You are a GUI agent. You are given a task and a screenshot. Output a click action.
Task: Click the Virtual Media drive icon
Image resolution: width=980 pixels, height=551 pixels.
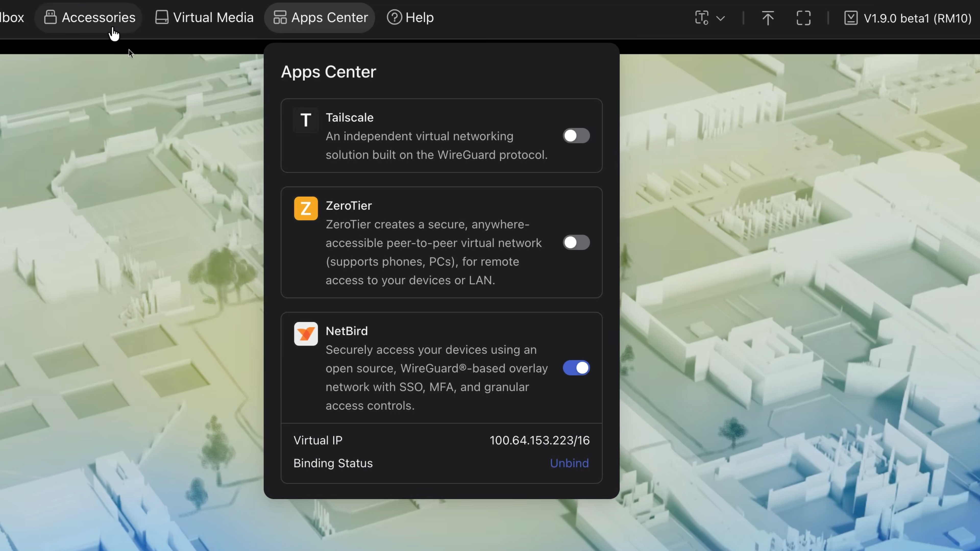point(162,17)
